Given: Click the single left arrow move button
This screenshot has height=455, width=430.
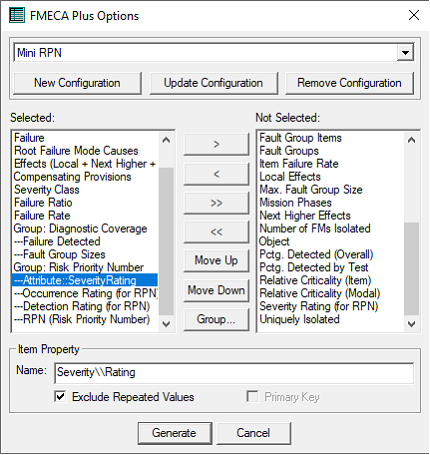Looking at the screenshot, I should [x=216, y=174].
